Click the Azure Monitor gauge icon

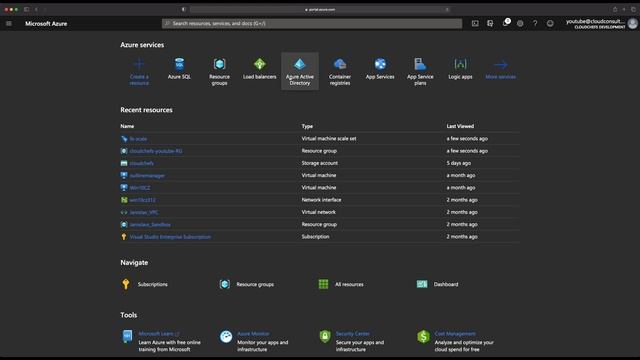[226, 336]
